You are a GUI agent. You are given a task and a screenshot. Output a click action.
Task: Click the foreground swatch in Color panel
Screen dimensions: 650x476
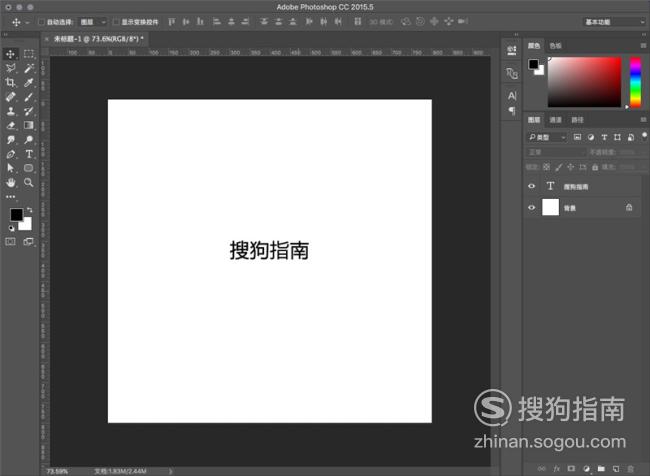coord(533,64)
